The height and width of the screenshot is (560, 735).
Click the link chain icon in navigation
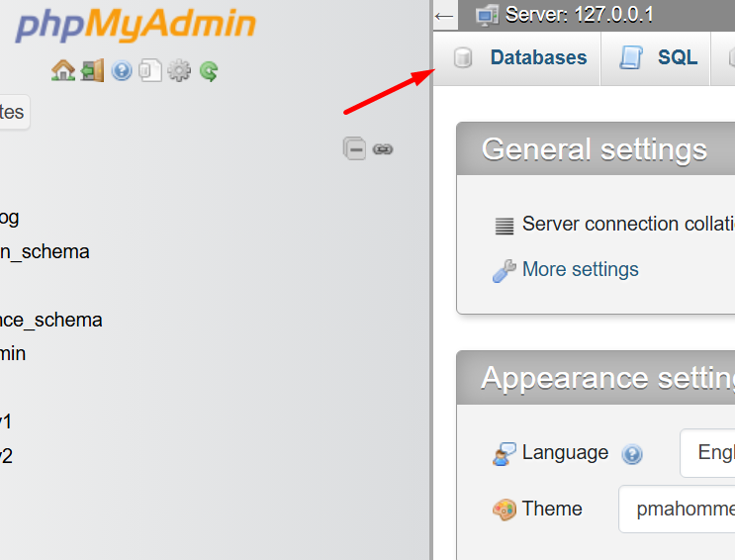(x=383, y=148)
